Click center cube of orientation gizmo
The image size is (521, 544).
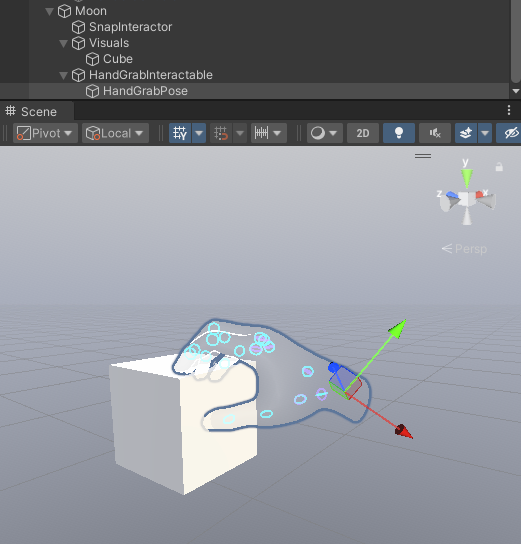(467, 199)
